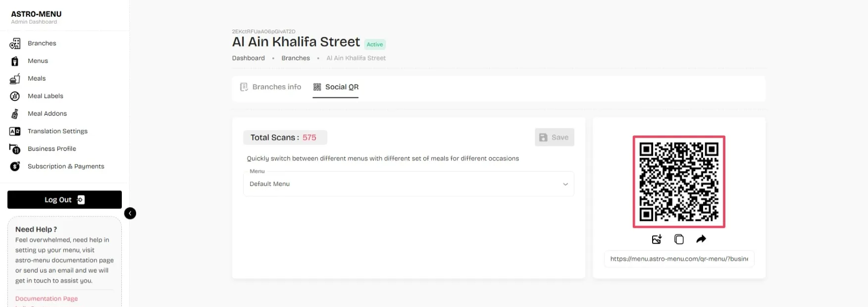Click the QR code image
This screenshot has height=307, width=868.
tap(679, 182)
